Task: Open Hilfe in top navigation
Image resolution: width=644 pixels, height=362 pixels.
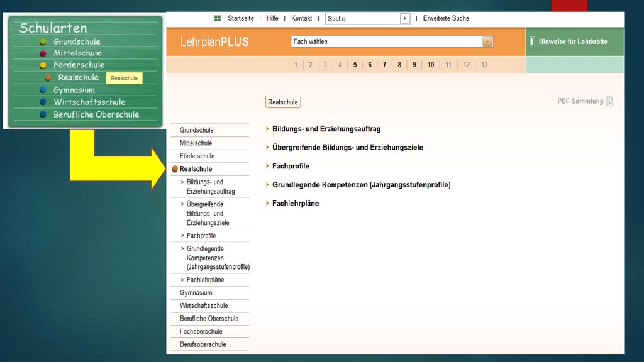Action: tap(272, 18)
